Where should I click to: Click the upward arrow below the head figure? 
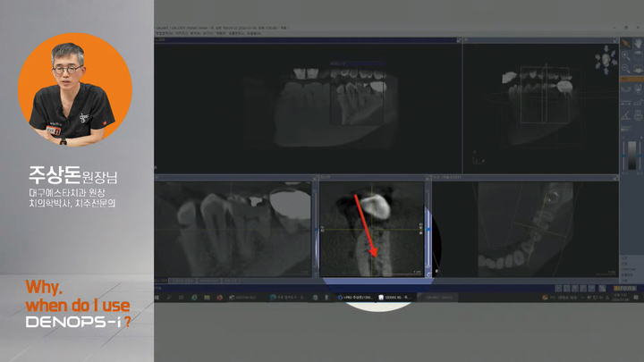click(606, 72)
